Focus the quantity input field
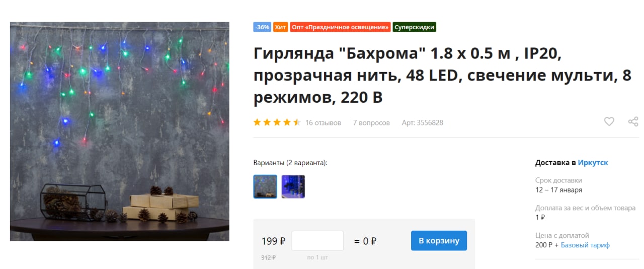Image resolution: width=644 pixels, height=269 pixels. pos(317,241)
